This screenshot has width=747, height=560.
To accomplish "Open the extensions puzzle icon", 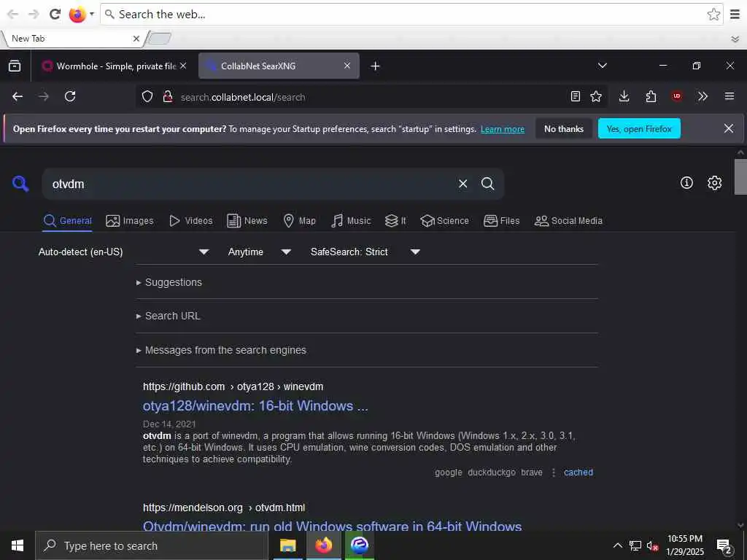I will pos(651,97).
